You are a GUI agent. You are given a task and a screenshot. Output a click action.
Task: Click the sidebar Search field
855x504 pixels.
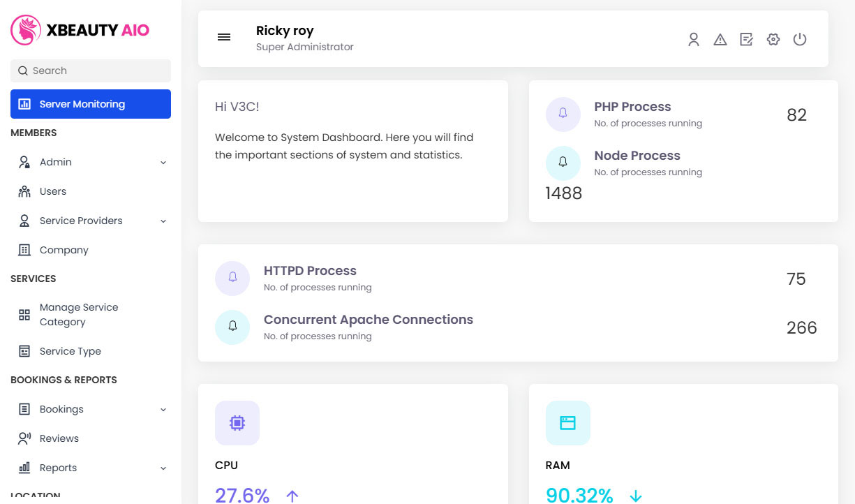click(x=91, y=71)
